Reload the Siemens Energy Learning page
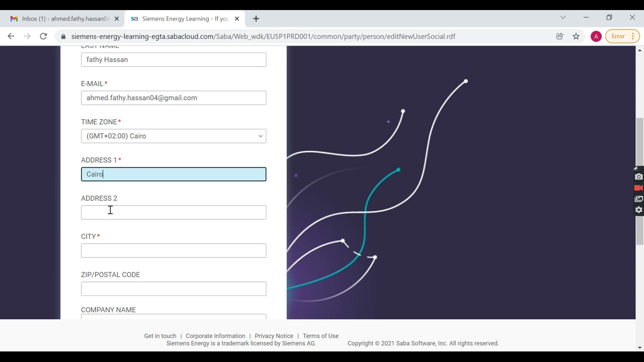 pyautogui.click(x=43, y=36)
